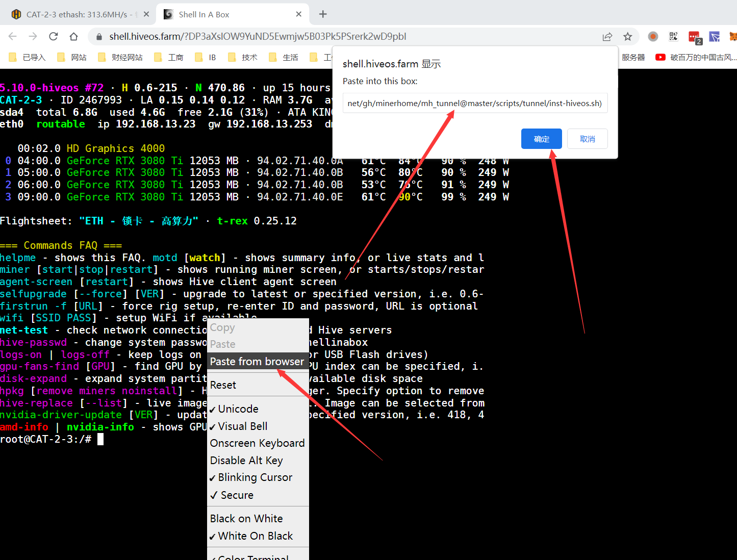Viewport: 737px width, 560px height.
Task: Click the 'net-test' command text
Action: pos(24,330)
